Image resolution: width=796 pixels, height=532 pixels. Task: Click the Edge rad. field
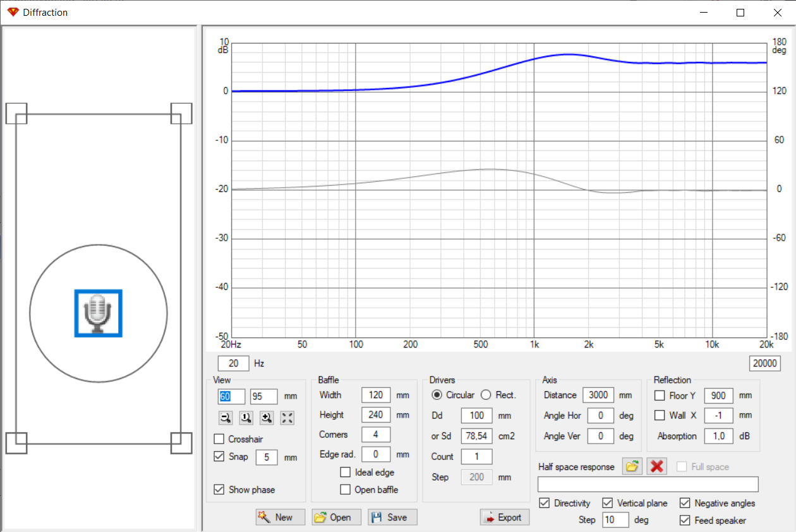coord(376,454)
